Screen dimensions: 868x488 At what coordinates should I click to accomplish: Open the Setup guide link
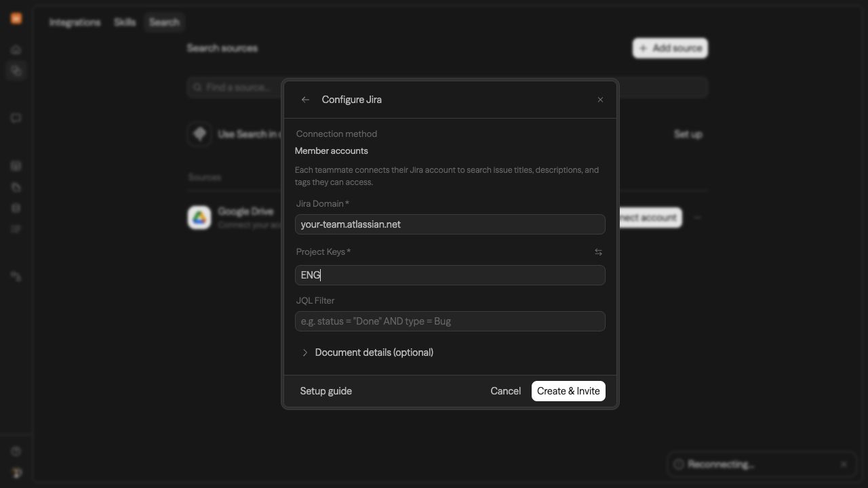click(x=325, y=391)
